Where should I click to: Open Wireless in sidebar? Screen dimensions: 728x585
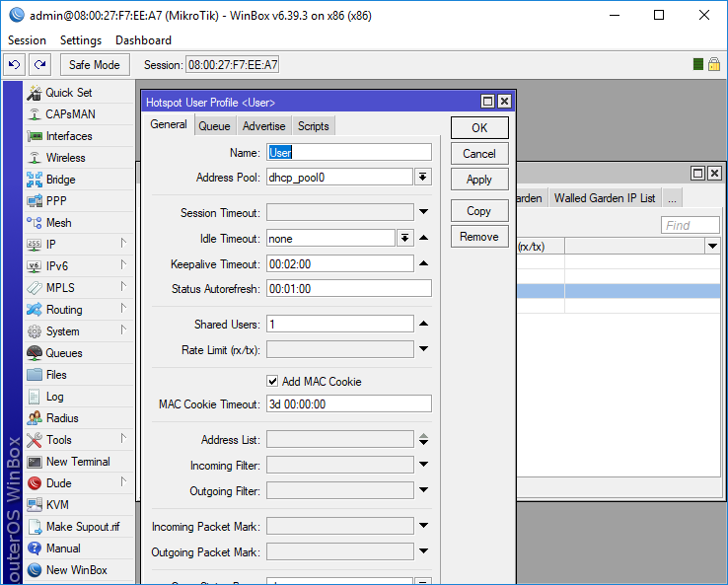click(79, 158)
